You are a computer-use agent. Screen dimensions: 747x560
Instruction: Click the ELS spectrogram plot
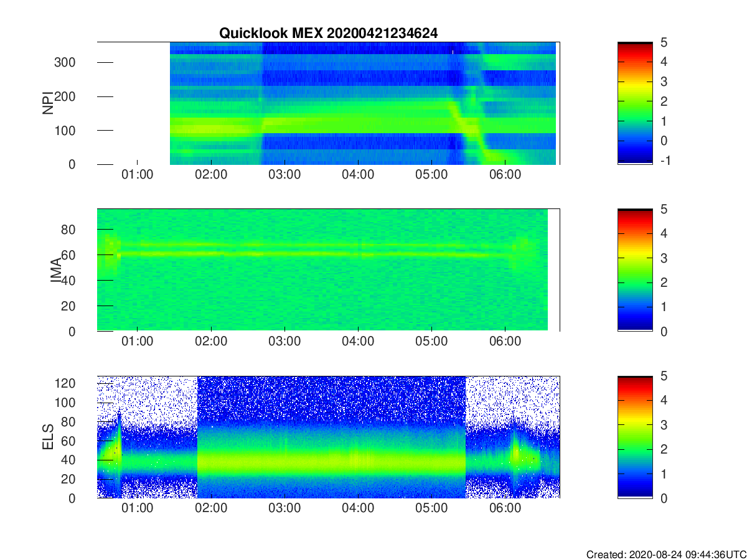[328, 437]
